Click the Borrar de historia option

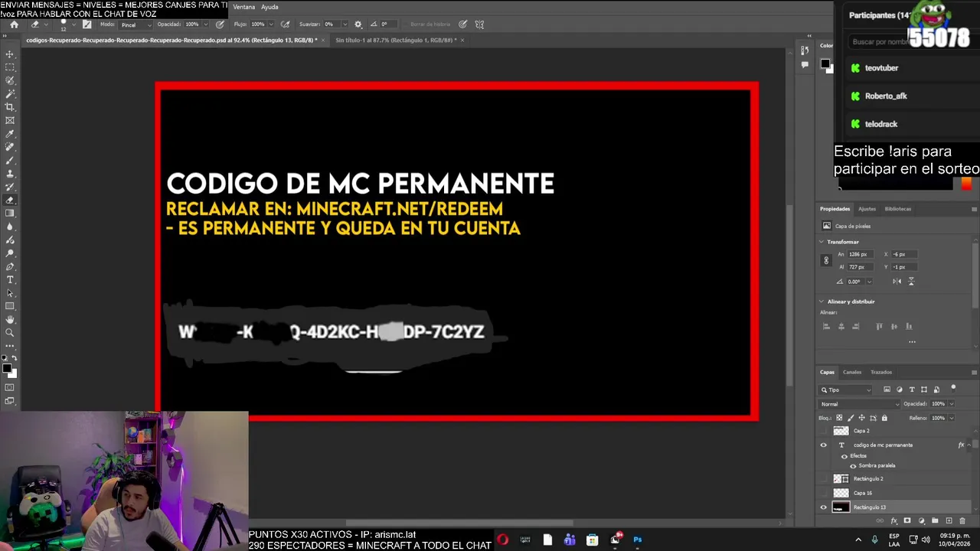point(430,24)
